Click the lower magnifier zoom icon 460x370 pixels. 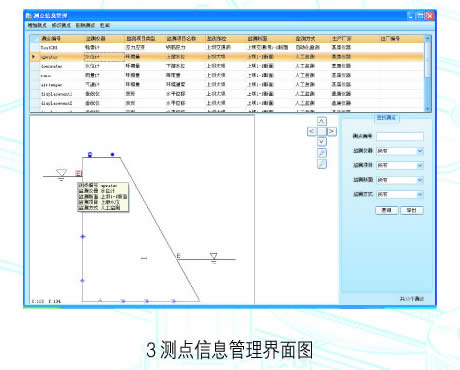pos(322,164)
